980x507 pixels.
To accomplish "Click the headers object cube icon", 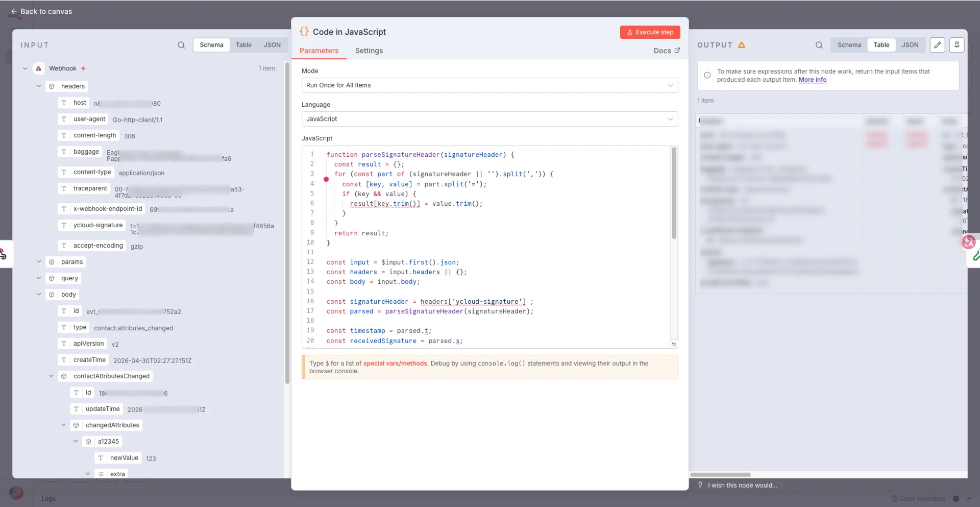I will click(52, 86).
